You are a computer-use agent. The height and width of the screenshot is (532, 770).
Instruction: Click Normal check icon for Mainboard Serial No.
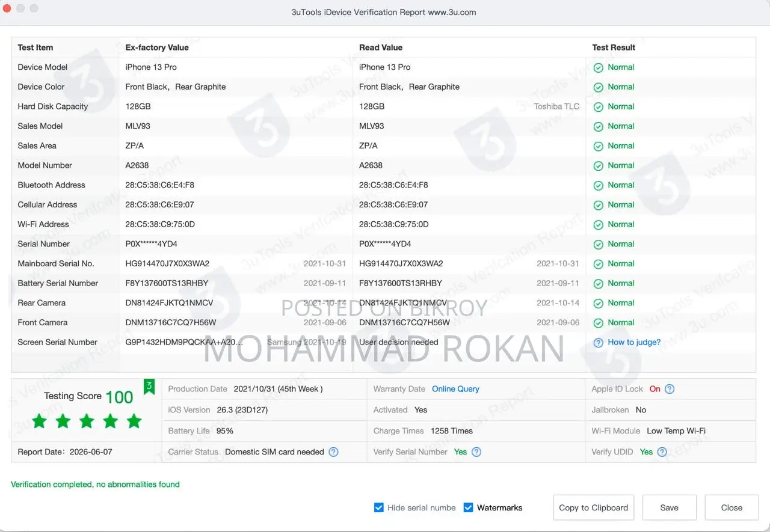coord(598,264)
